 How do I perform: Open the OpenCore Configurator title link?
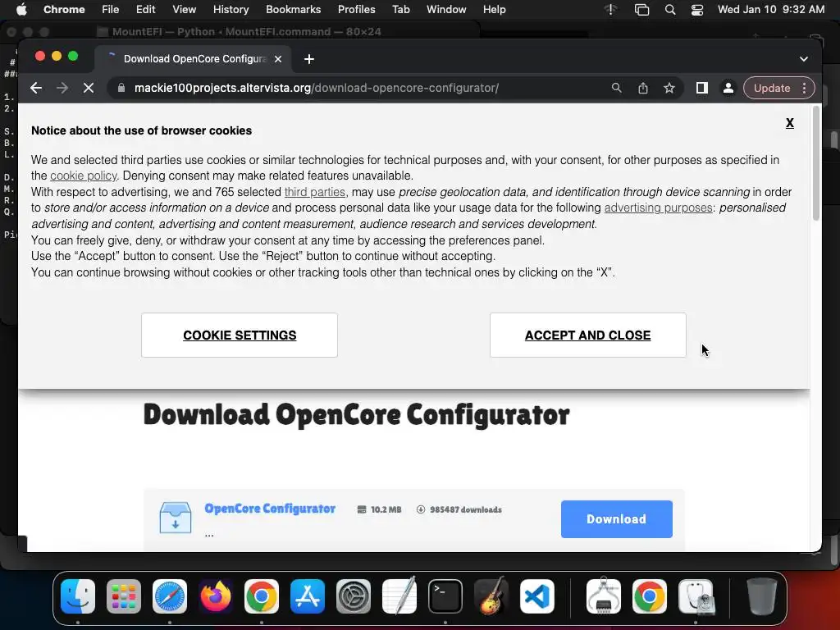pyautogui.click(x=269, y=509)
